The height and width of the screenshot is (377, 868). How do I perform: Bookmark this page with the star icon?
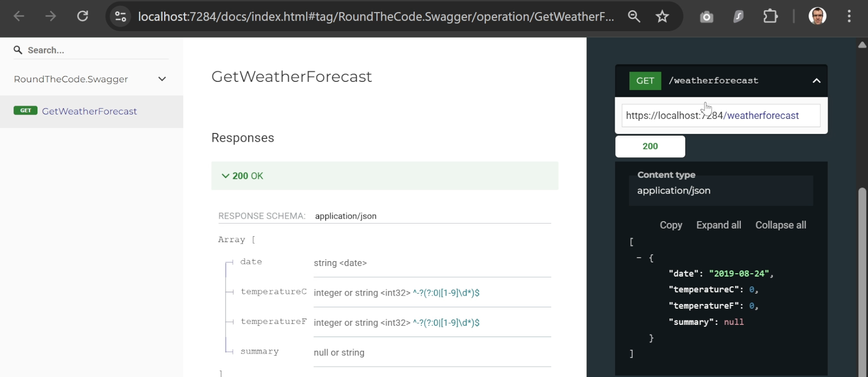(x=662, y=17)
